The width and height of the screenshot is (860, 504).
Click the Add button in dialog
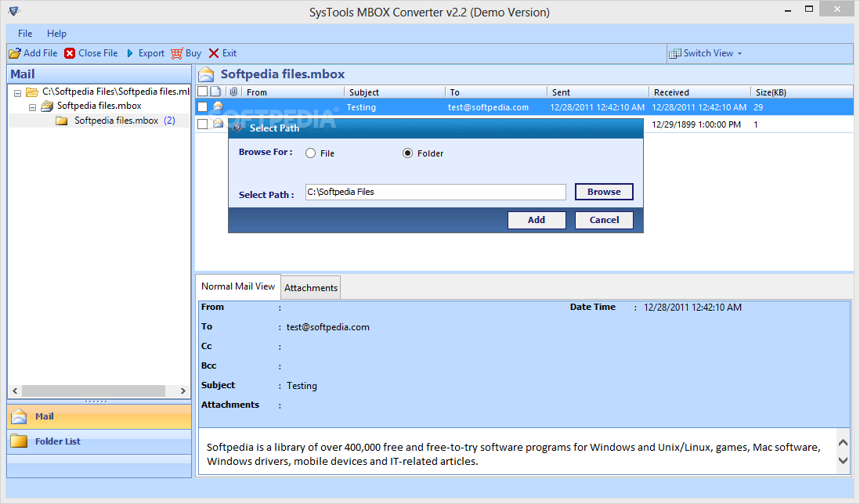[537, 220]
